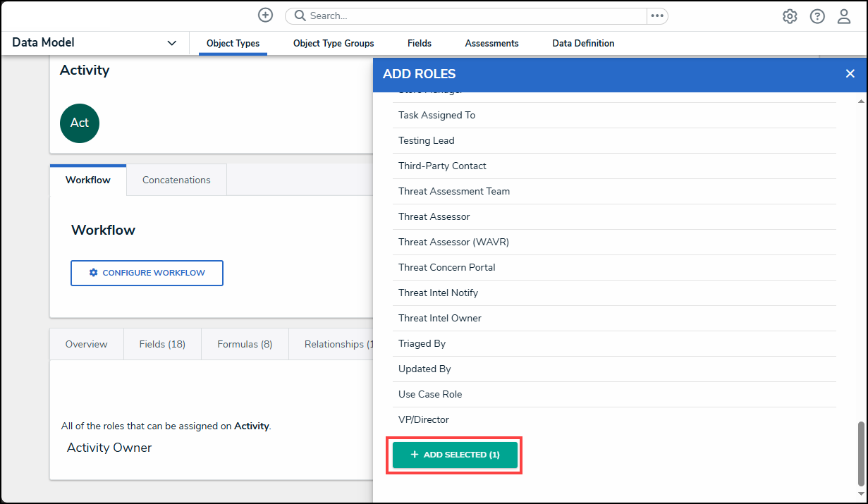This screenshot has height=504, width=868.
Task: Click the Configure Workflow button
Action: coord(147,273)
